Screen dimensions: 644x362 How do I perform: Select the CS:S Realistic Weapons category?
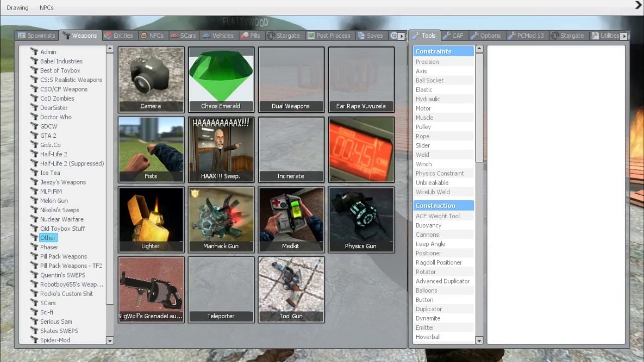(x=71, y=80)
